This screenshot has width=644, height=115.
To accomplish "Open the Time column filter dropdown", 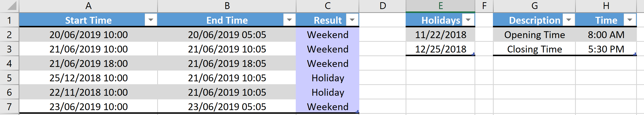I will click(630, 20).
